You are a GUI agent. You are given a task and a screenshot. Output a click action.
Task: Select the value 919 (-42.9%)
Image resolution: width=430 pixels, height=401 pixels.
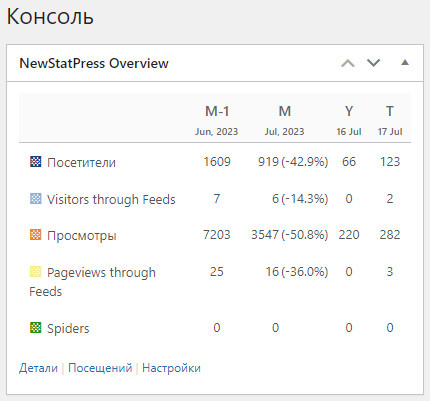tap(293, 162)
